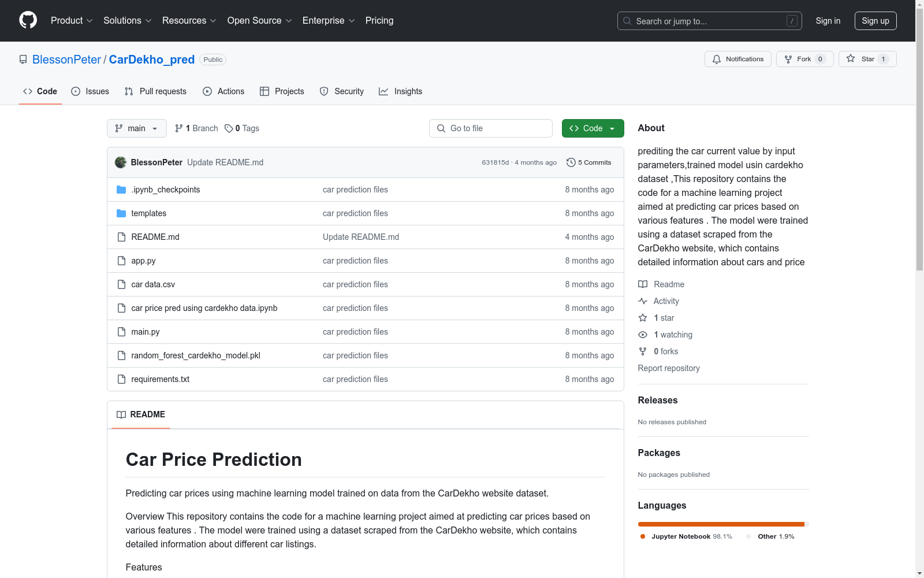This screenshot has width=924, height=578.
Task: Click the BlessonPeter avatar in commit row
Action: click(121, 162)
